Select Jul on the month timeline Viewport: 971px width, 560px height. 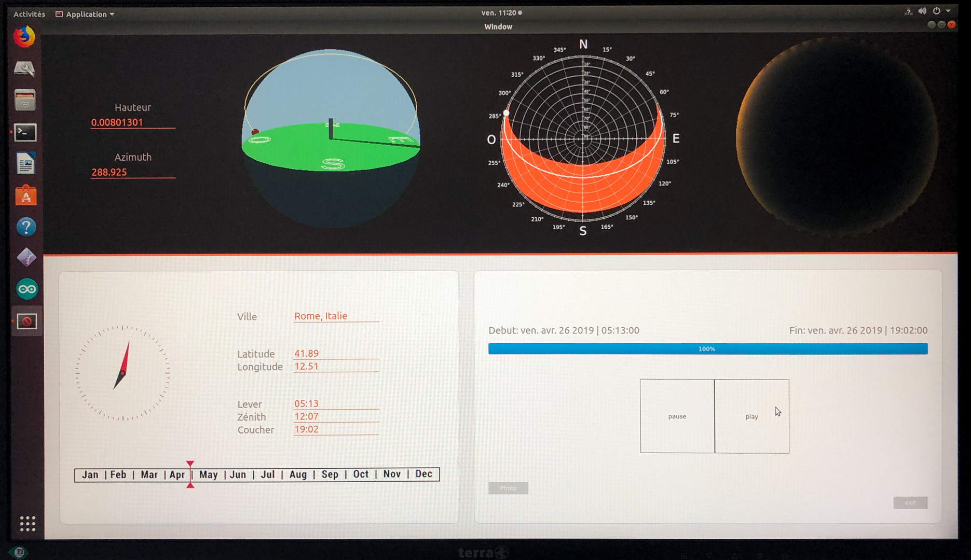pos(267,474)
